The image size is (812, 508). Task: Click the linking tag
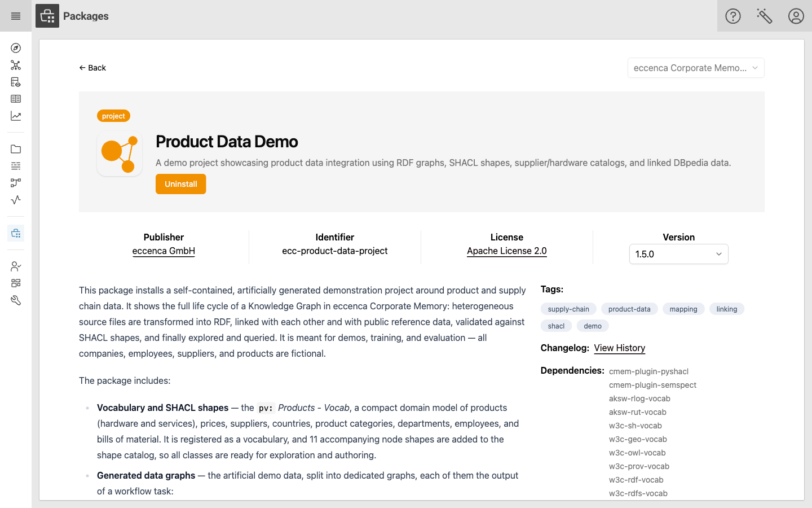pos(727,309)
